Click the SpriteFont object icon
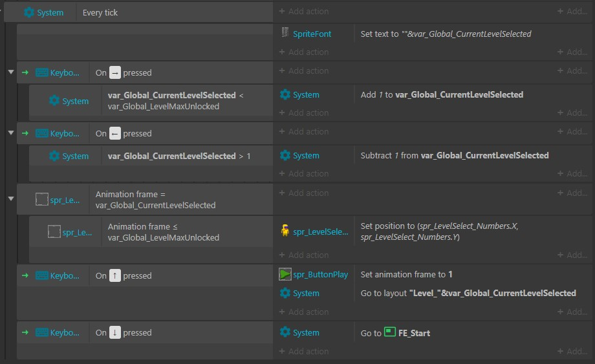Viewport: 595px width, 364px height. 285,33
